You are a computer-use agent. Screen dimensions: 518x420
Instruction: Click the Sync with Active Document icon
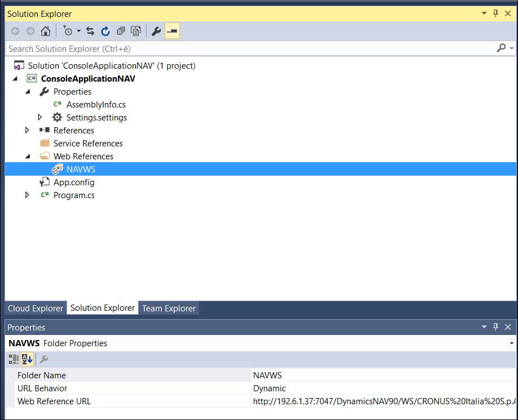(x=90, y=31)
